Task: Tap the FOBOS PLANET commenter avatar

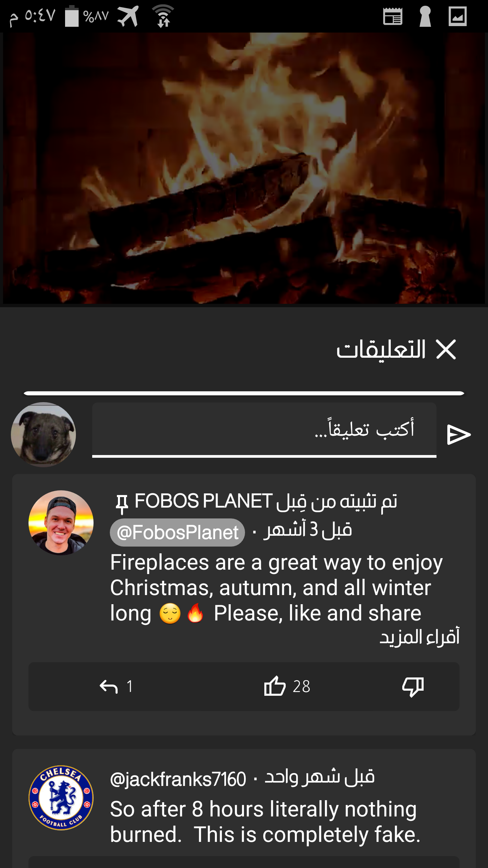Action: point(61,522)
